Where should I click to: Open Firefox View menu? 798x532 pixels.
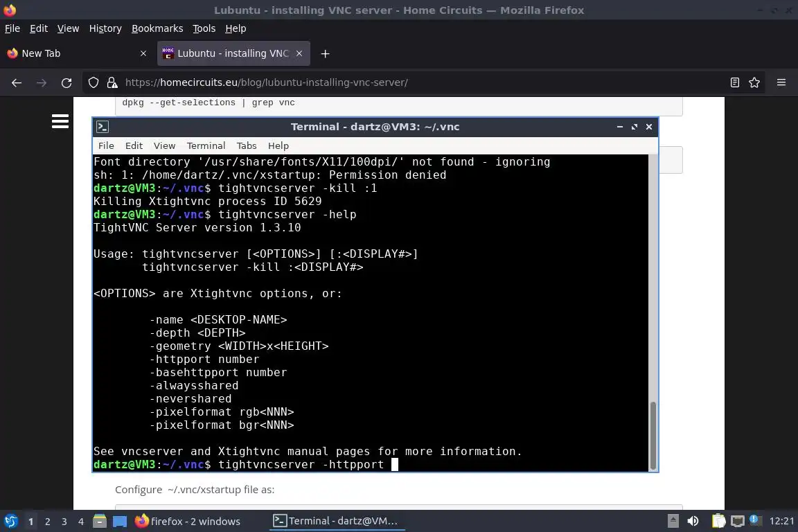68,28
